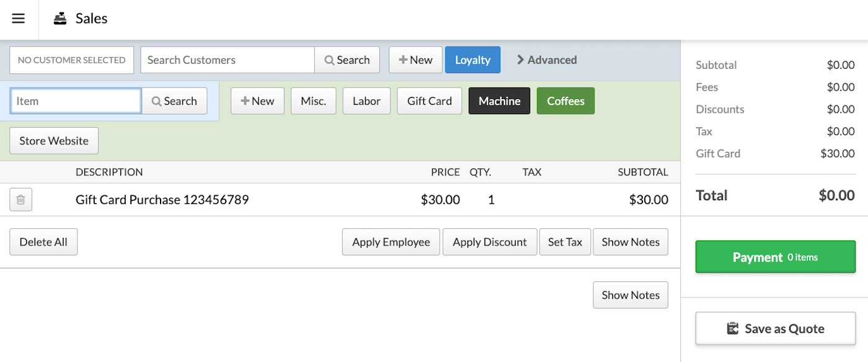
Task: Toggle the Coffees category
Action: (x=565, y=100)
